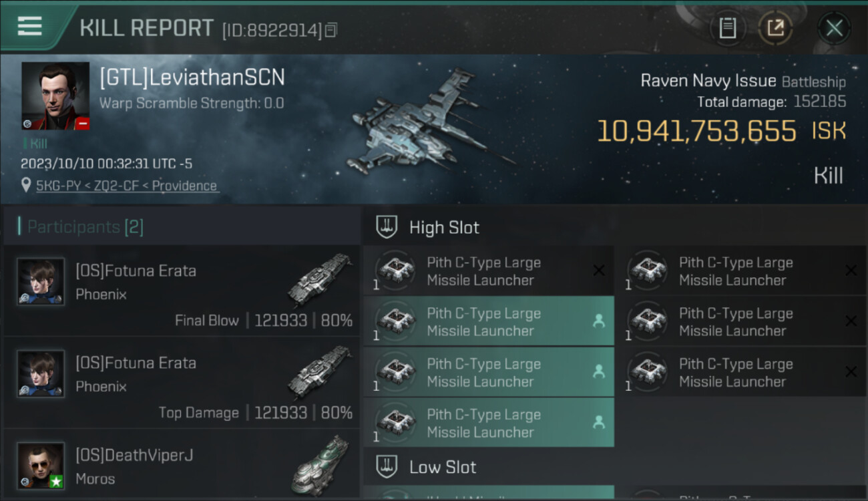Open the 5KG-PY Providence location link
This screenshot has height=501, width=868.
(x=127, y=186)
